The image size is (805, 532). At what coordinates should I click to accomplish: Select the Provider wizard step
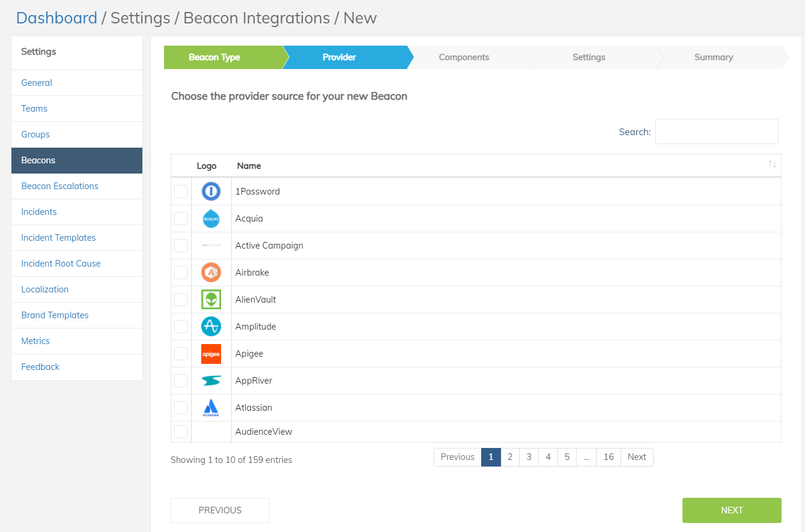point(347,58)
